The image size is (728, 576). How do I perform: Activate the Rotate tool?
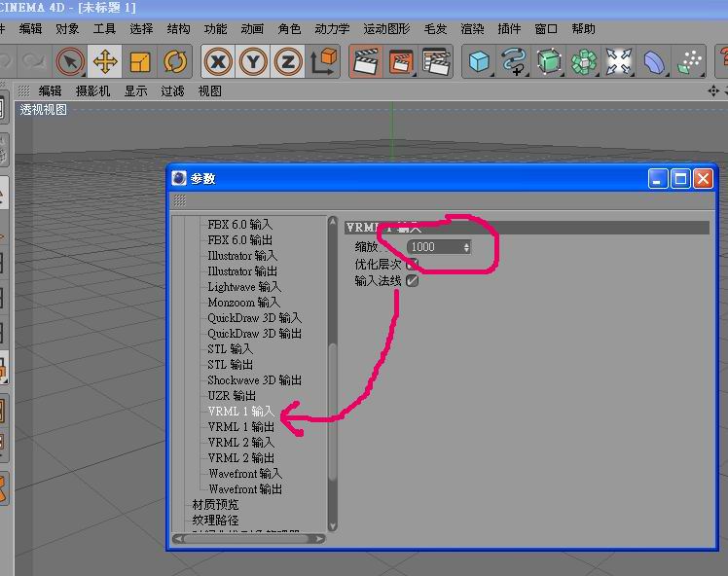pyautogui.click(x=174, y=61)
